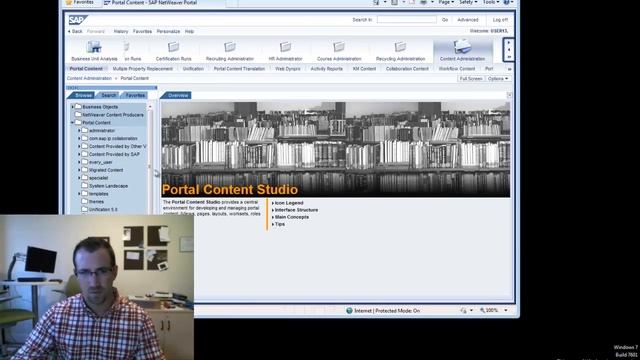Click the Content Administration breadcrumb link
Viewport: 640px width, 360px height.
[89, 78]
